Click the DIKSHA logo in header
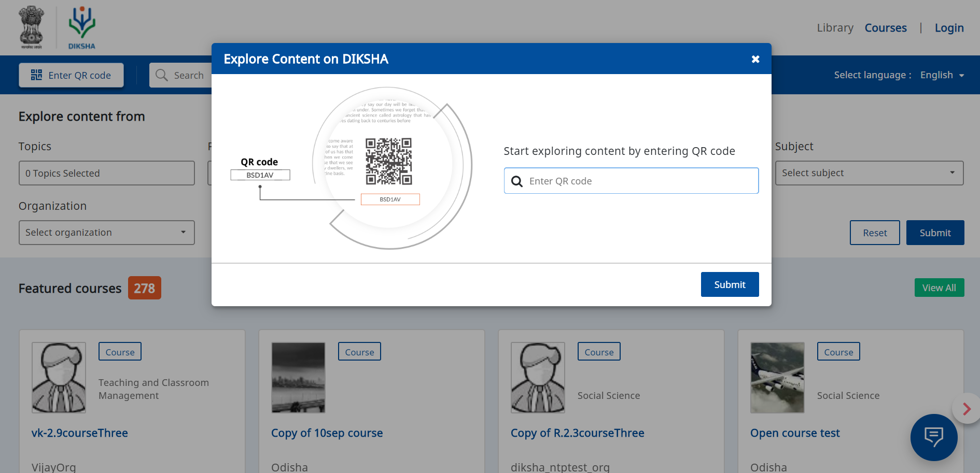This screenshot has width=980, height=473. 82,28
